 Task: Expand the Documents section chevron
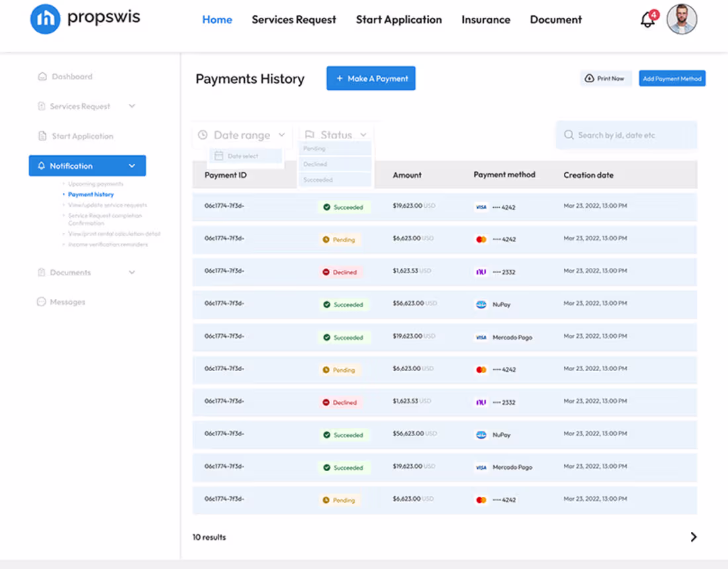coord(132,273)
